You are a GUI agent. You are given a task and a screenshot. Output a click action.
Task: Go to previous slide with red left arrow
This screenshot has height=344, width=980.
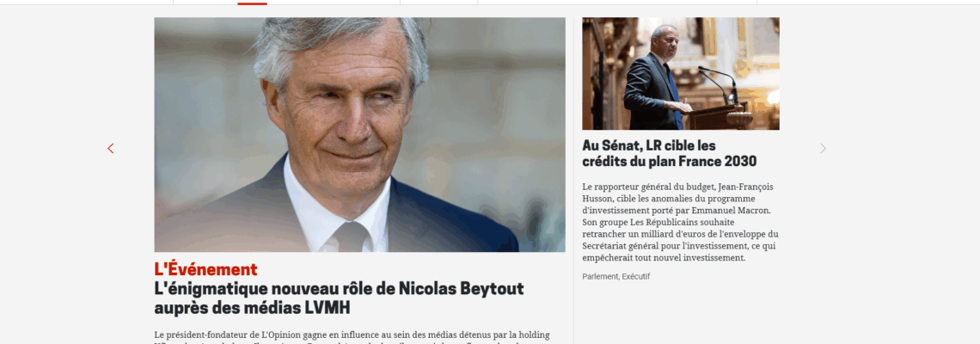tap(111, 148)
